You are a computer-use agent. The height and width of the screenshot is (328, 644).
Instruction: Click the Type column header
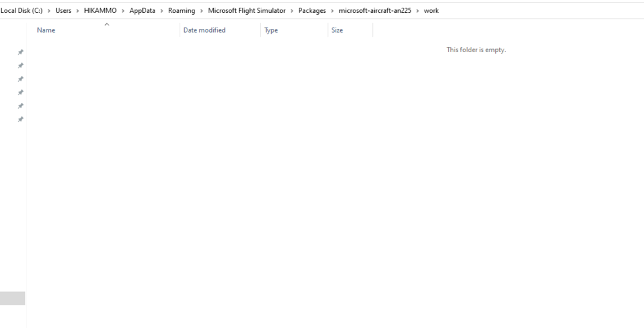click(271, 30)
